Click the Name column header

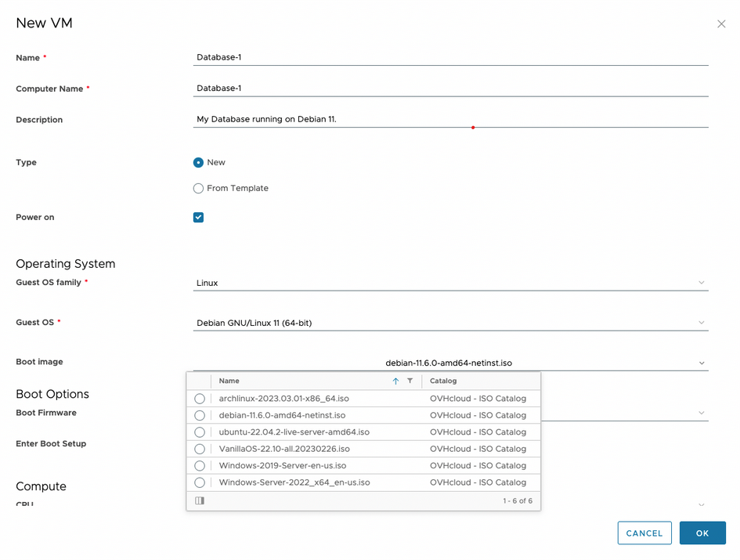point(229,381)
